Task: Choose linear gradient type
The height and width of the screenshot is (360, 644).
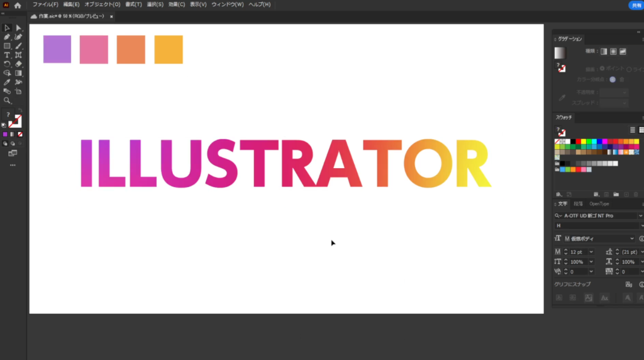Action: coord(603,52)
